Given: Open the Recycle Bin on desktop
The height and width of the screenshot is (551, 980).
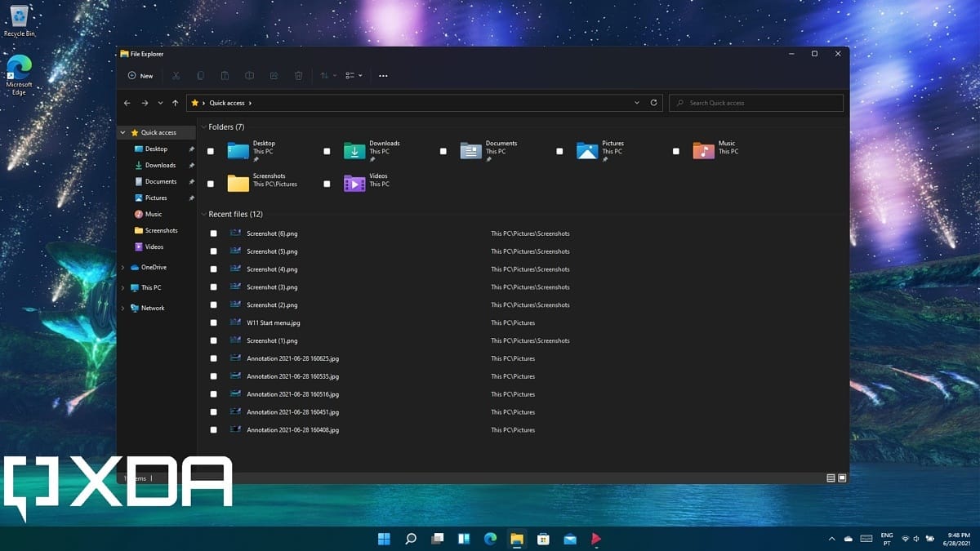Looking at the screenshot, I should pos(19,21).
